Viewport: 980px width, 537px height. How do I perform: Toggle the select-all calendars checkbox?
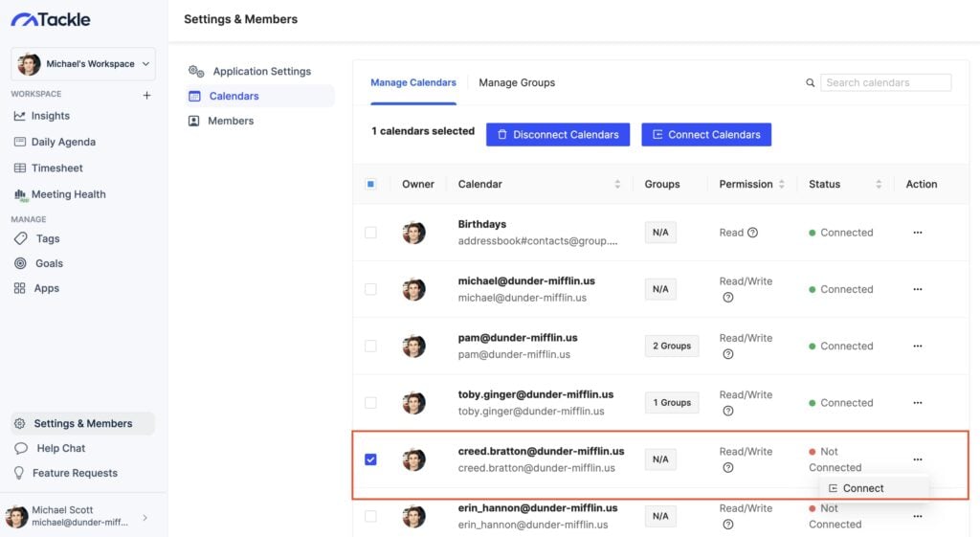(x=370, y=184)
